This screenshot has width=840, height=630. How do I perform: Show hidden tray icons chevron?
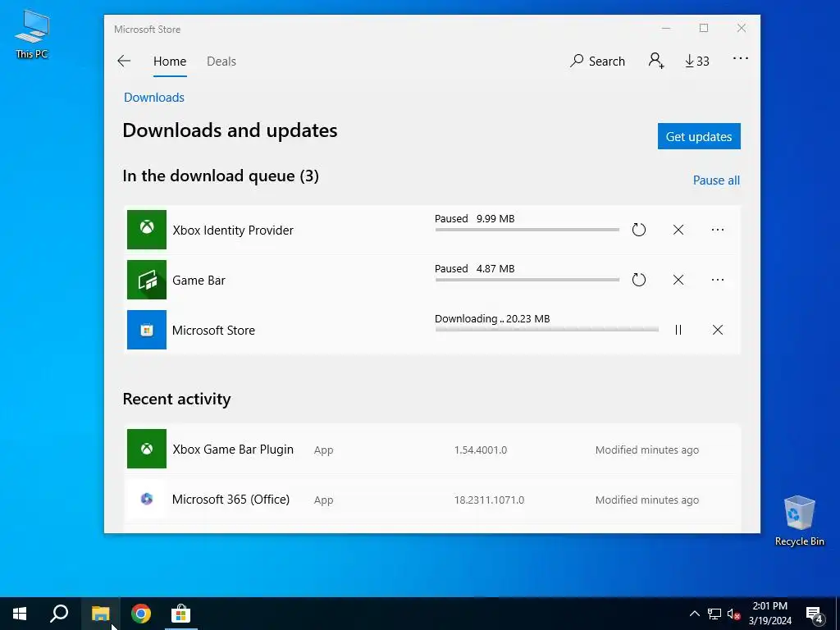tap(694, 614)
